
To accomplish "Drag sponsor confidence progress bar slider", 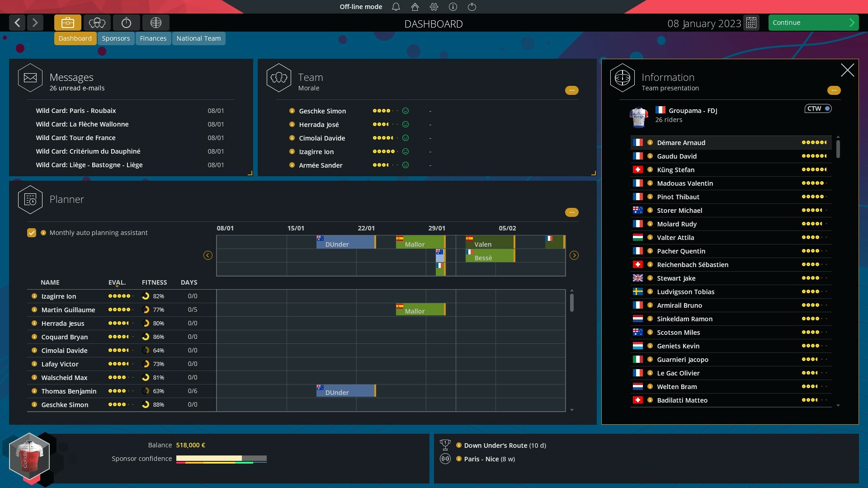I will pyautogui.click(x=241, y=458).
